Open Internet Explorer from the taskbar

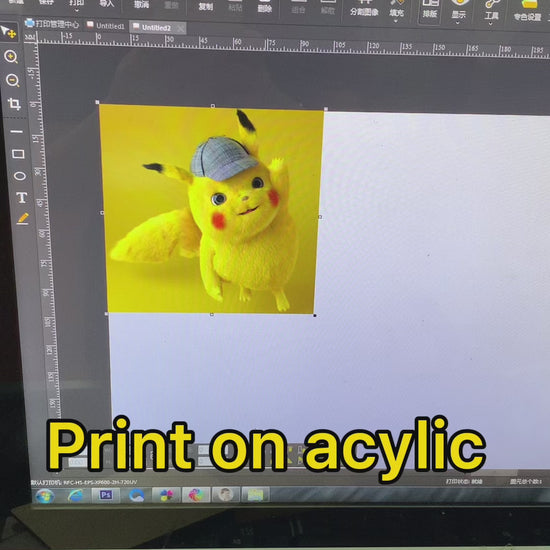click(x=75, y=495)
